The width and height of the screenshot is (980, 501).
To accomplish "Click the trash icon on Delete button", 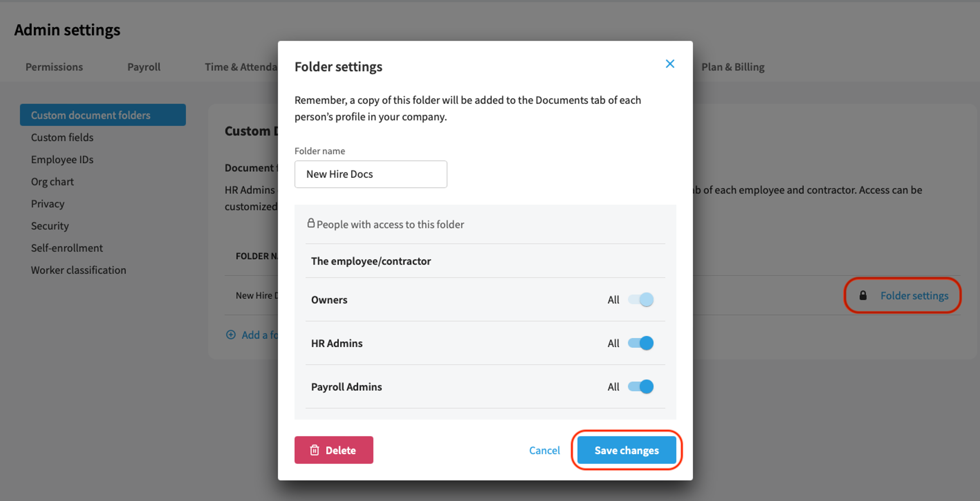I will (314, 450).
